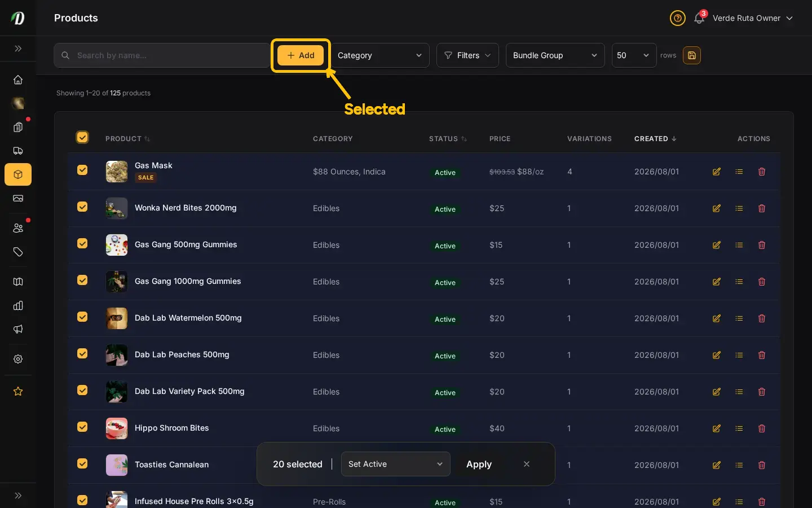Image resolution: width=812 pixels, height=508 pixels.
Task: Uncheck Gas Gang 500mg Gummies checkbox
Action: 82,243
